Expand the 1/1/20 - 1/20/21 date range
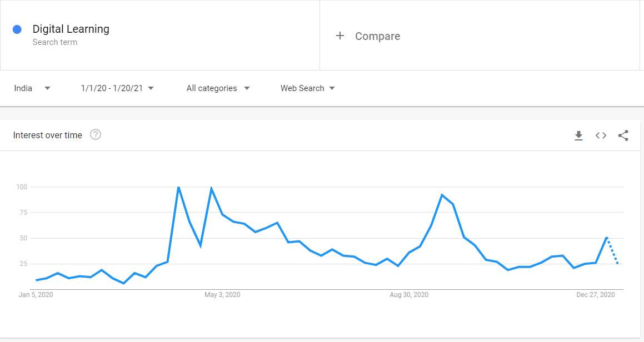644x342 pixels. (x=117, y=88)
